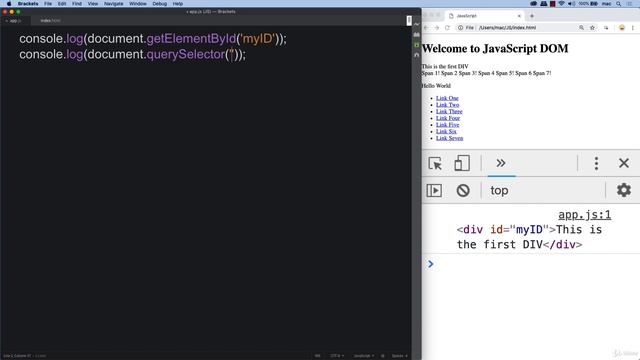The width and height of the screenshot is (640, 360).
Task: Open the Brackets Edit menu
Action: (62, 4)
